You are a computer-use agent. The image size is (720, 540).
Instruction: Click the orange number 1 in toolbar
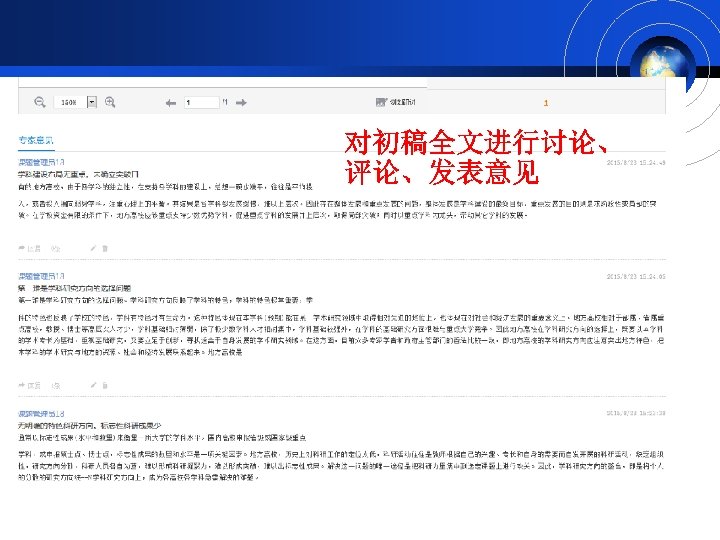(546, 103)
